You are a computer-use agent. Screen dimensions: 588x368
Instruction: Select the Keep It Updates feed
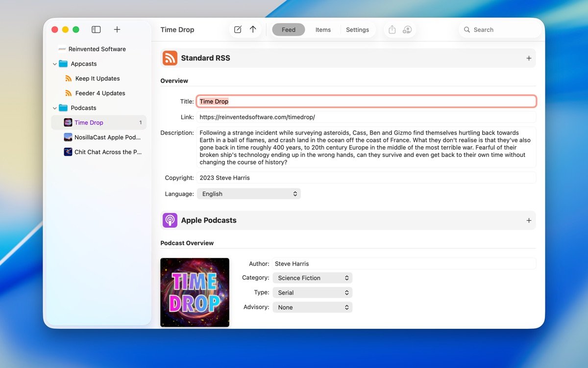click(98, 79)
